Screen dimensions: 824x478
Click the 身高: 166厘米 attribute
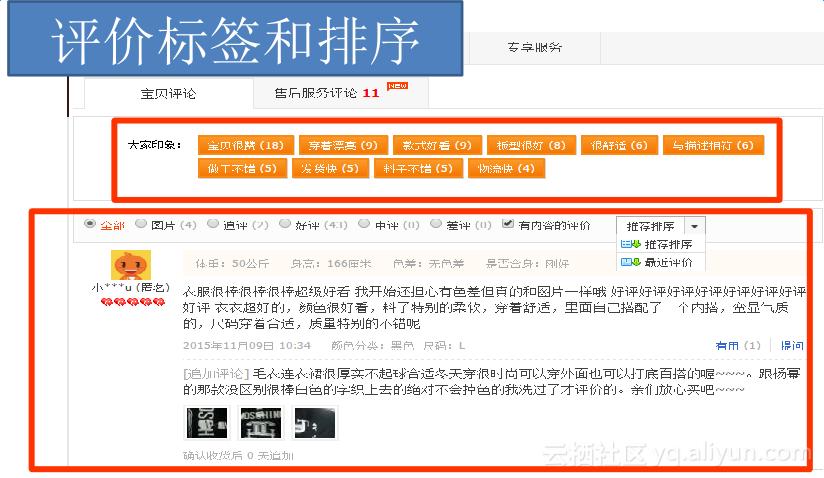pyautogui.click(x=331, y=264)
